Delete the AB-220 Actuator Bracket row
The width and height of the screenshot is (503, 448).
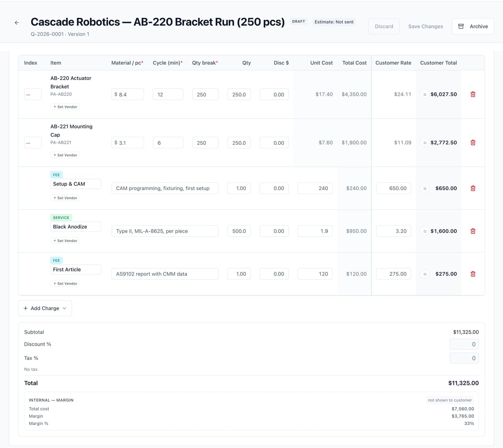click(473, 94)
